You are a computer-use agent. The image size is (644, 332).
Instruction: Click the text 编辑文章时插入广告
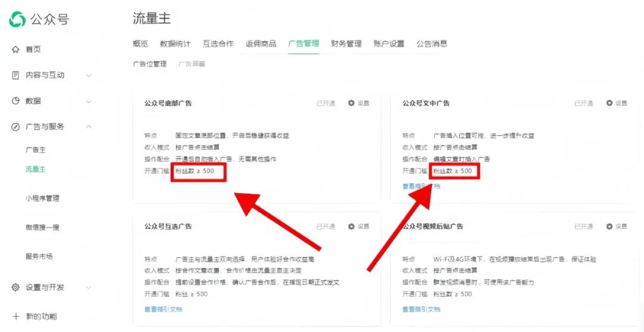[x=462, y=159]
